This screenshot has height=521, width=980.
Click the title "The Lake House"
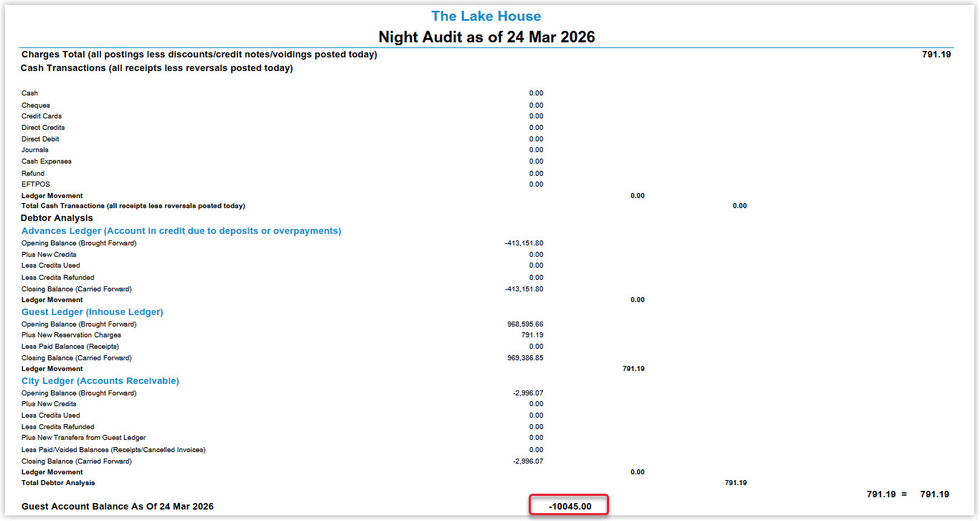pos(486,16)
